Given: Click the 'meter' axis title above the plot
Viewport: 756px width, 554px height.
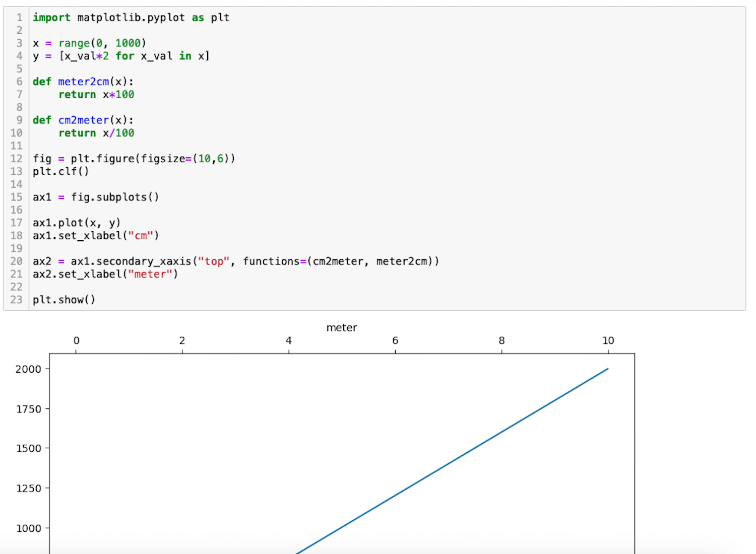Looking at the screenshot, I should click(341, 328).
